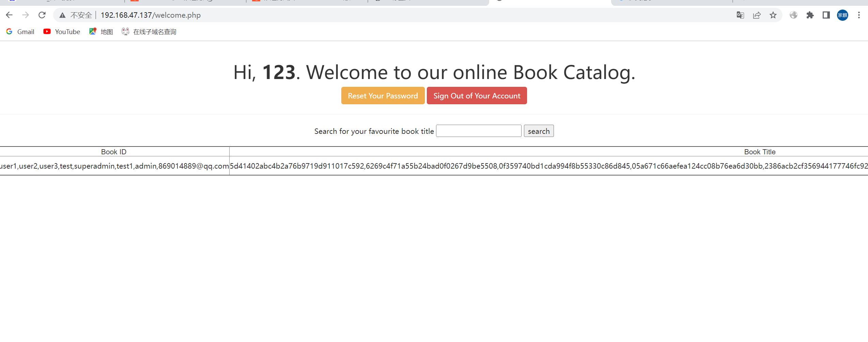Click the book title search field

478,131
